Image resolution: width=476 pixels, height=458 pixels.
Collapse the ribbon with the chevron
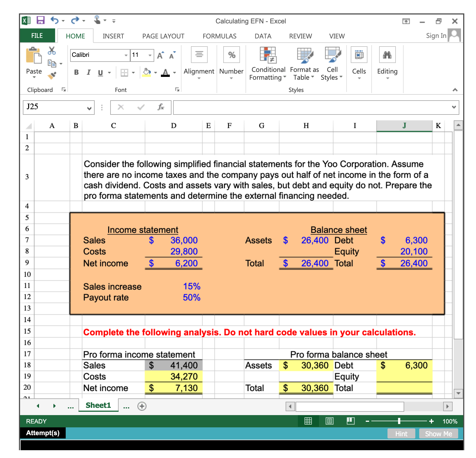455,90
